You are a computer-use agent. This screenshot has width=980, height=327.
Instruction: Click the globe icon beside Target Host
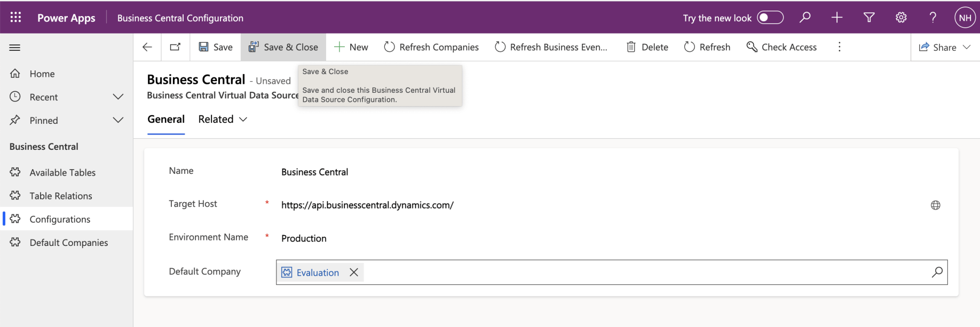935,205
